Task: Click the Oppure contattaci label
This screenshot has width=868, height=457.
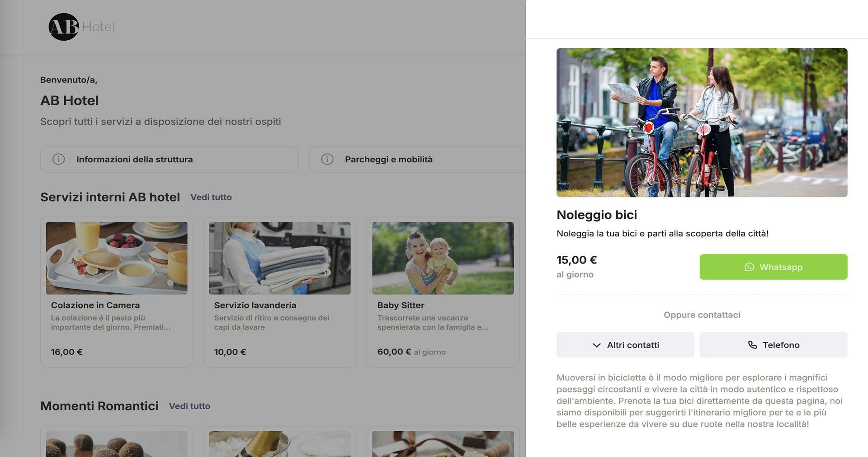Action: tap(702, 315)
